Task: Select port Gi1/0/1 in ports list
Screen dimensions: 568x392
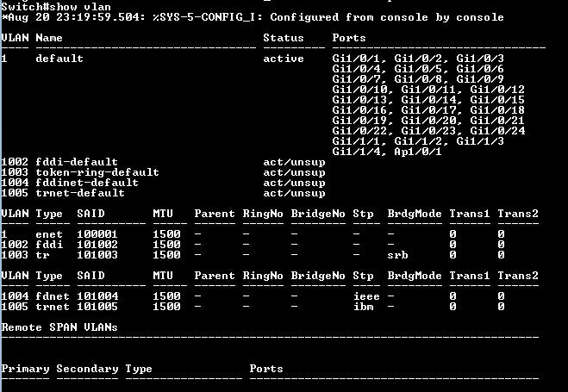Action: point(357,59)
